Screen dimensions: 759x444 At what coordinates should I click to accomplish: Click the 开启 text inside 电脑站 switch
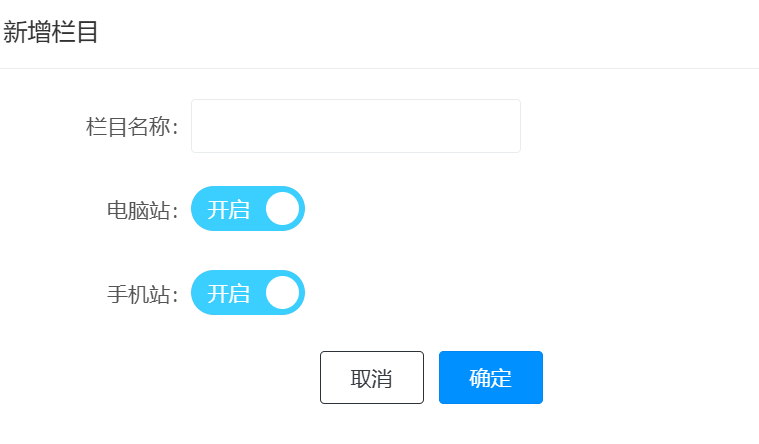pyautogui.click(x=228, y=210)
